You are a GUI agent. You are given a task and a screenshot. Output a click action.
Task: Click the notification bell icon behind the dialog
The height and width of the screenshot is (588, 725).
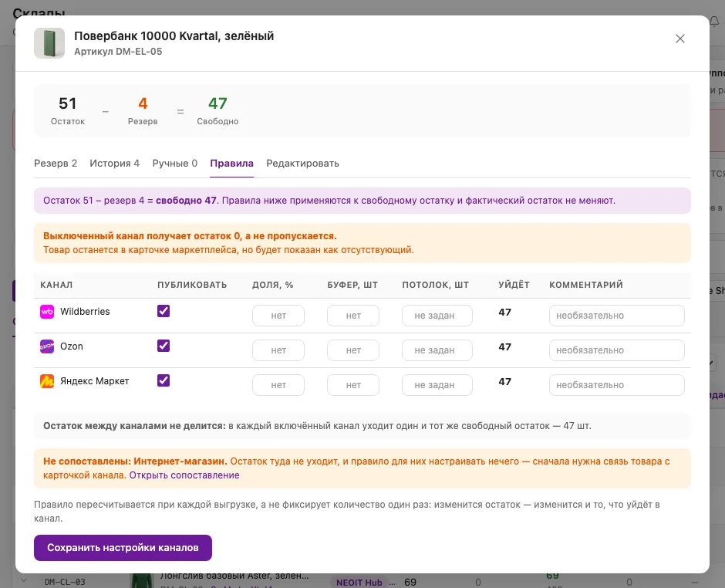click(714, 22)
